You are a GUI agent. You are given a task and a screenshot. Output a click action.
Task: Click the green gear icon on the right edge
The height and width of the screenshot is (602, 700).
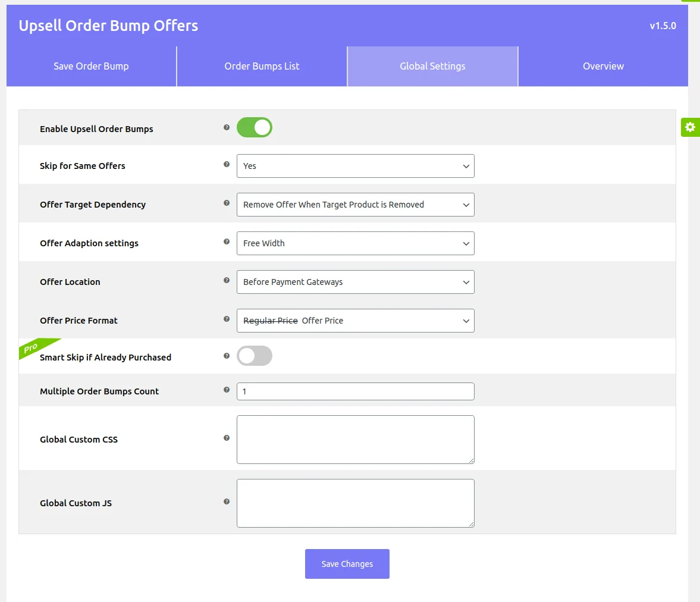point(690,127)
